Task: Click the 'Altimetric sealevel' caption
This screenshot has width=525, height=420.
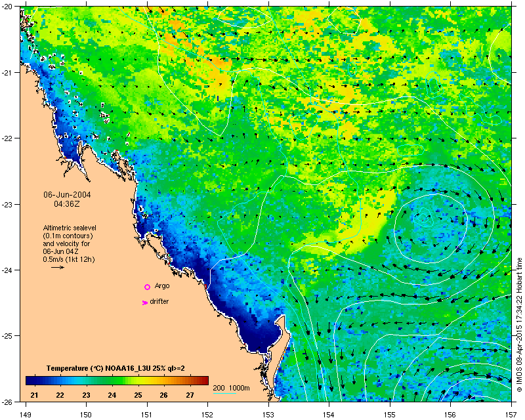Action: point(70,228)
